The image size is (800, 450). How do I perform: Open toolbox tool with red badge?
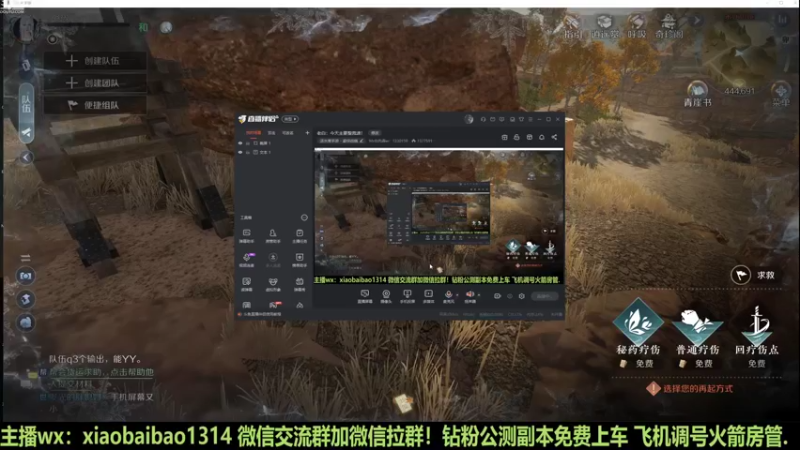[x=274, y=306]
